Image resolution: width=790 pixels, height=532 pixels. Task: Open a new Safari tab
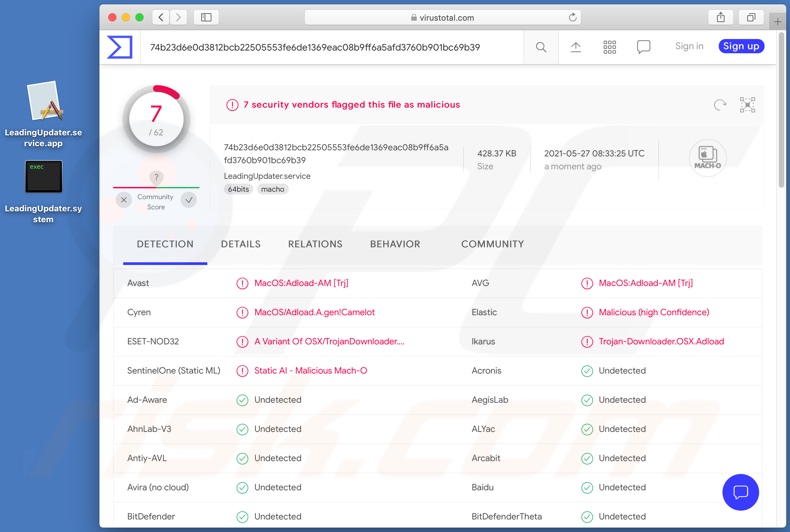click(777, 21)
